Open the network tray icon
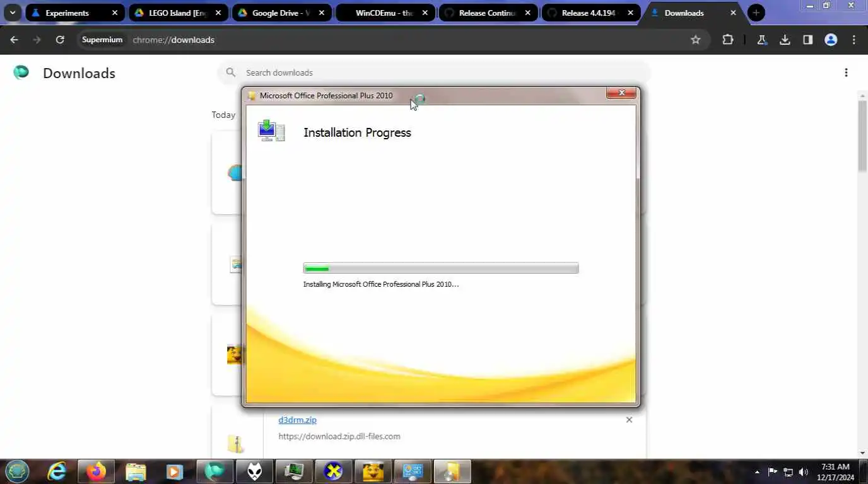The height and width of the screenshot is (484, 868). pos(788,472)
